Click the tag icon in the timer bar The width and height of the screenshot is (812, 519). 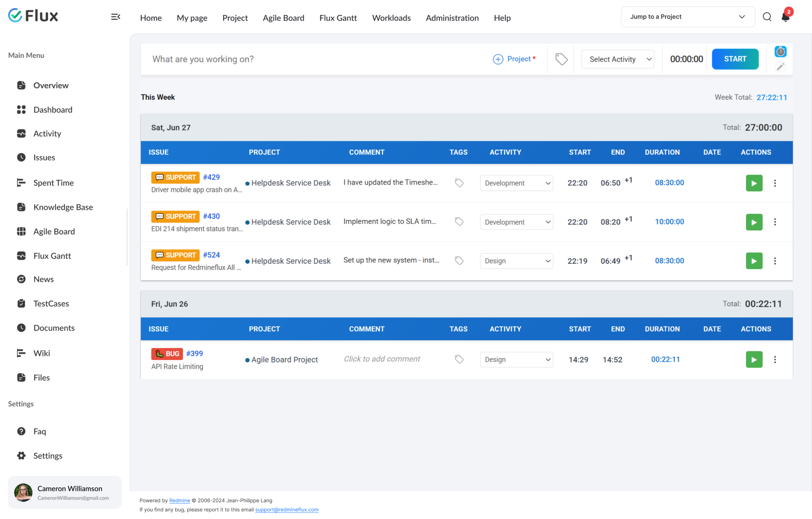561,59
